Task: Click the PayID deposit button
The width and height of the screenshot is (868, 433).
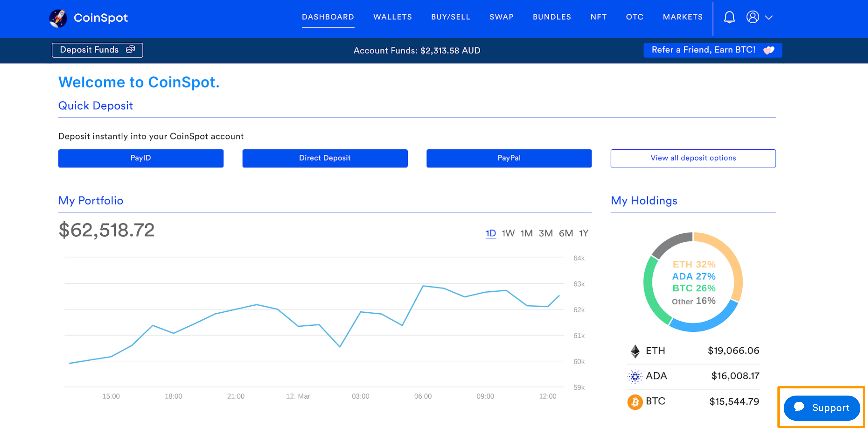Action: point(141,158)
